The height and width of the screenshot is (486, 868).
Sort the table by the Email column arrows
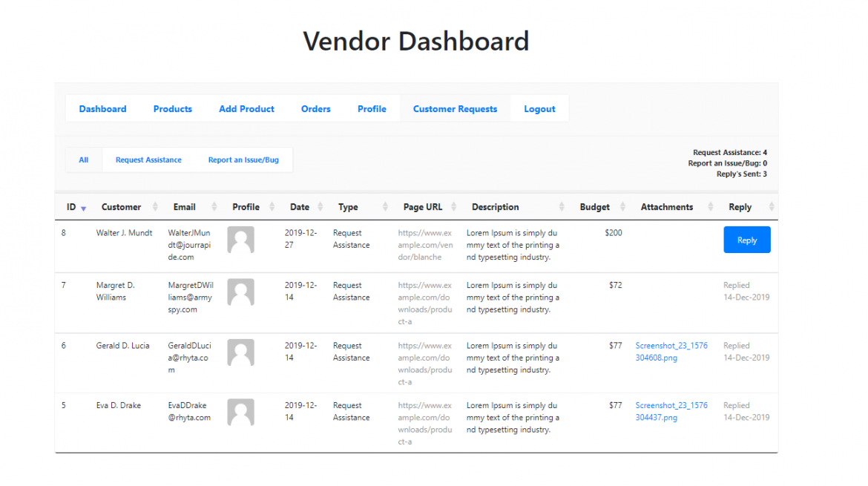(214, 206)
